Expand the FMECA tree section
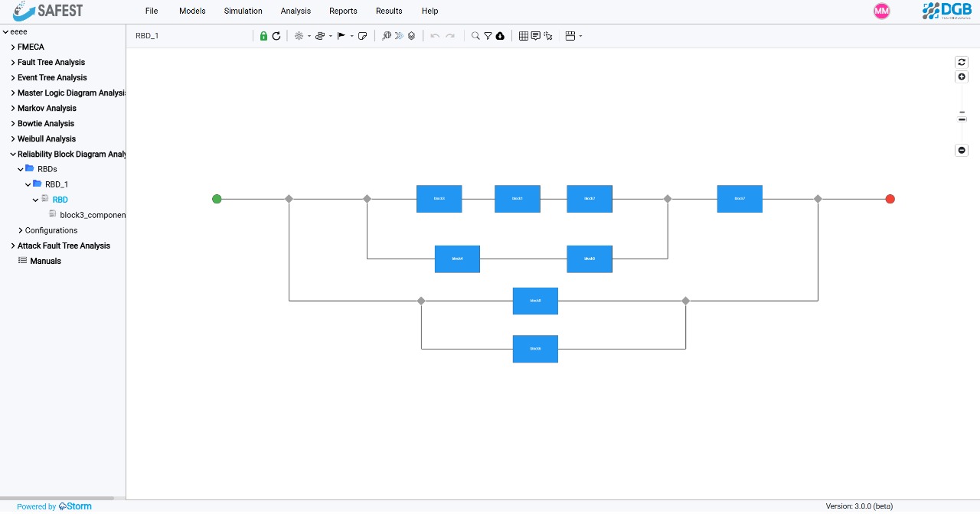The image size is (980, 514). pos(12,47)
